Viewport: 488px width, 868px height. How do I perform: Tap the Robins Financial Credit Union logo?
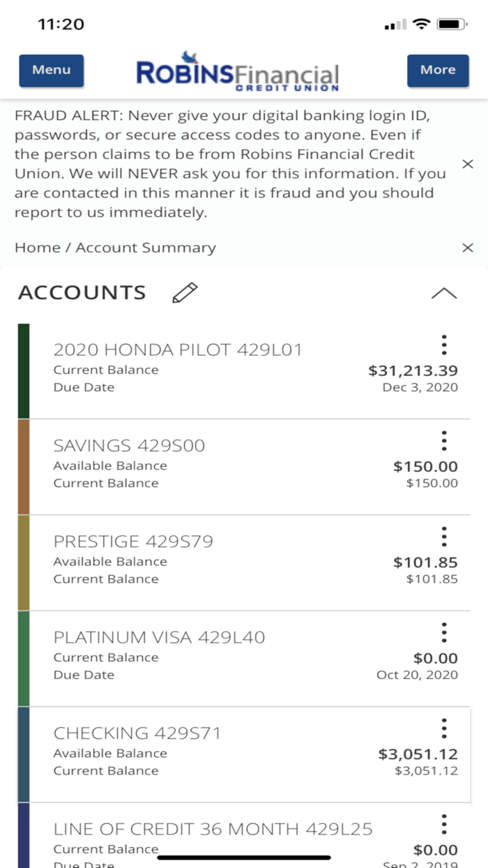238,71
